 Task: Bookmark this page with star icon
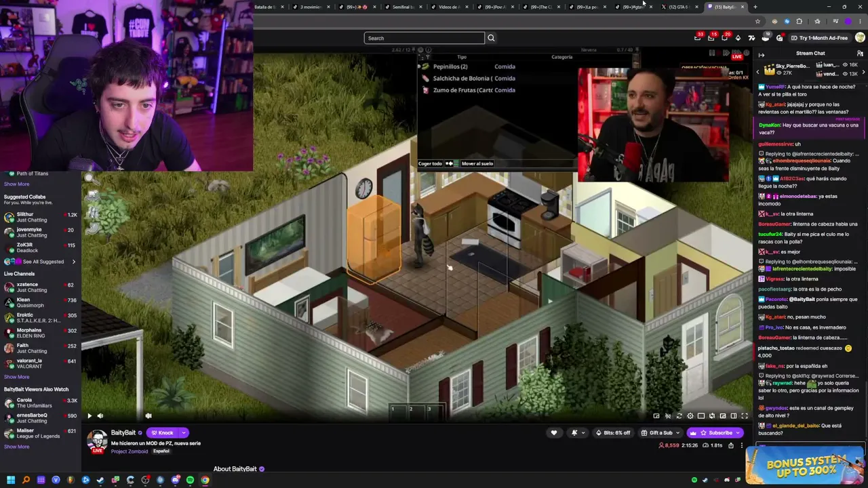click(758, 22)
